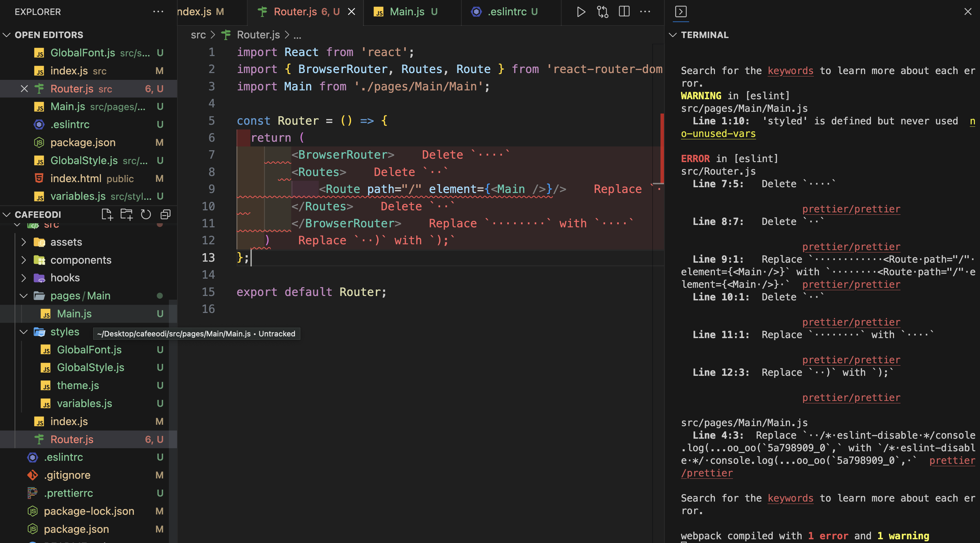Viewport: 980px width, 543px height.
Task: Open Explorer more actions ellipsis menu
Action: coord(158,12)
